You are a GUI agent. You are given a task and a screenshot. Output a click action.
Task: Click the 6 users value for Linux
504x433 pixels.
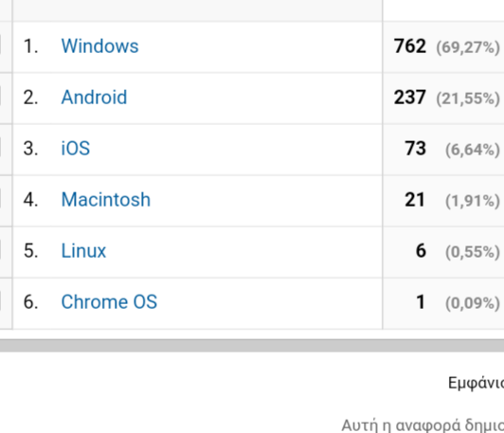[x=421, y=251]
